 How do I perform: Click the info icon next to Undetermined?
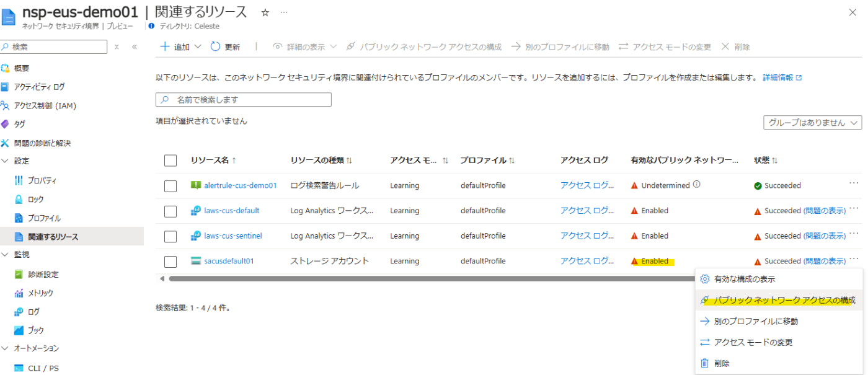coord(697,185)
